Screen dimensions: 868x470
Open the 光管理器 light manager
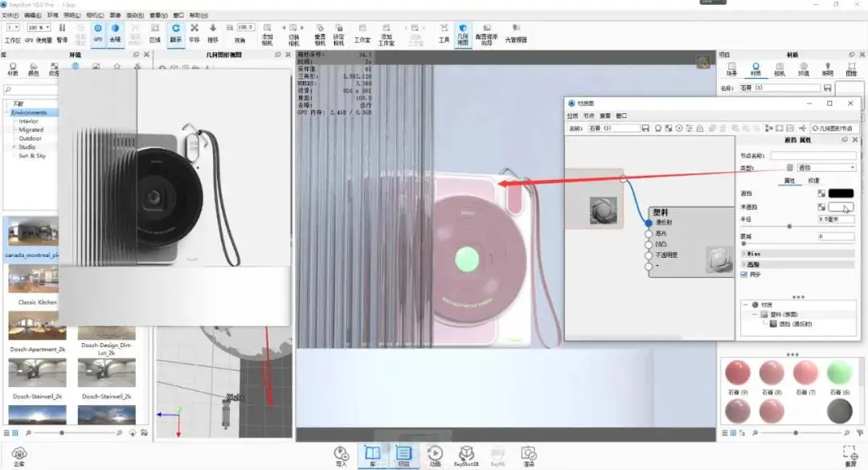click(516, 33)
